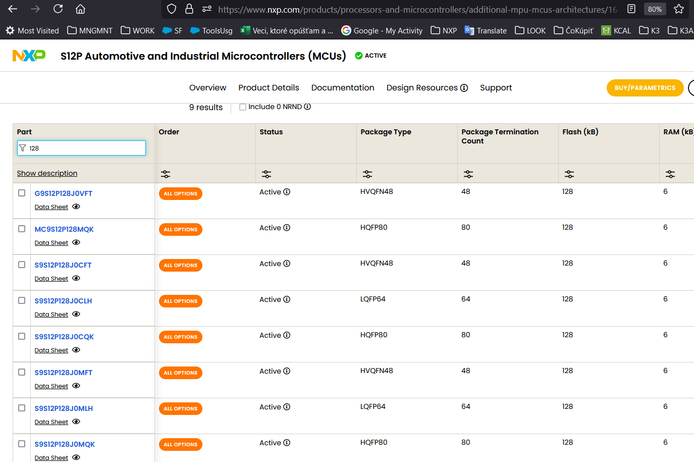The width and height of the screenshot is (694, 462).
Task: Open the MNGMNT bookmarks folder
Action: (x=90, y=31)
